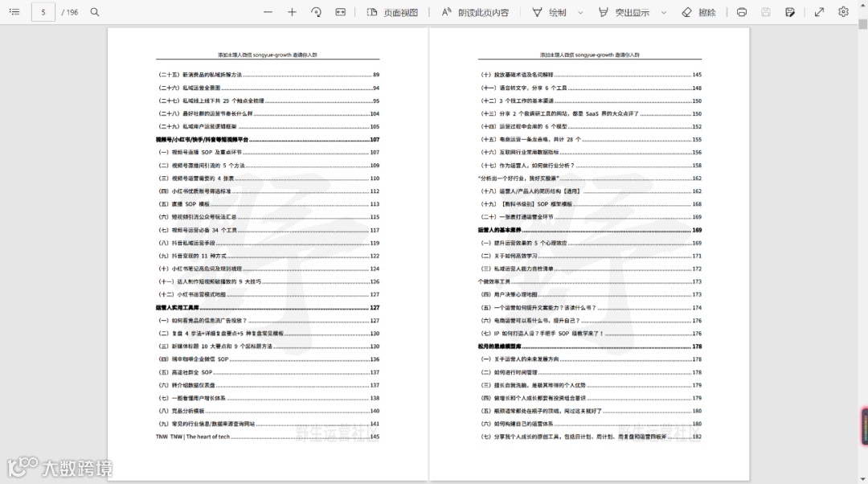Viewport: 868px width, 484px height.
Task: Start 朗读此页内容 read aloud
Action: point(475,12)
